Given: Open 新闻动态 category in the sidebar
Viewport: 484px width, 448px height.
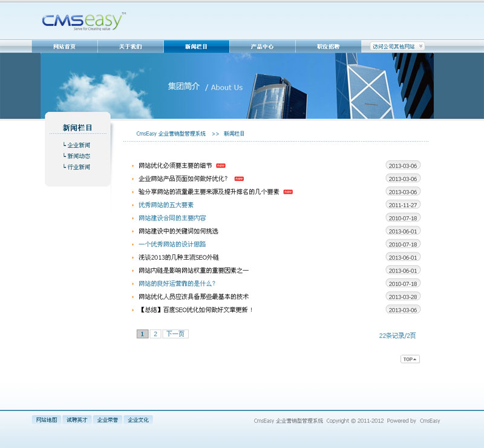Looking at the screenshot, I should point(79,156).
